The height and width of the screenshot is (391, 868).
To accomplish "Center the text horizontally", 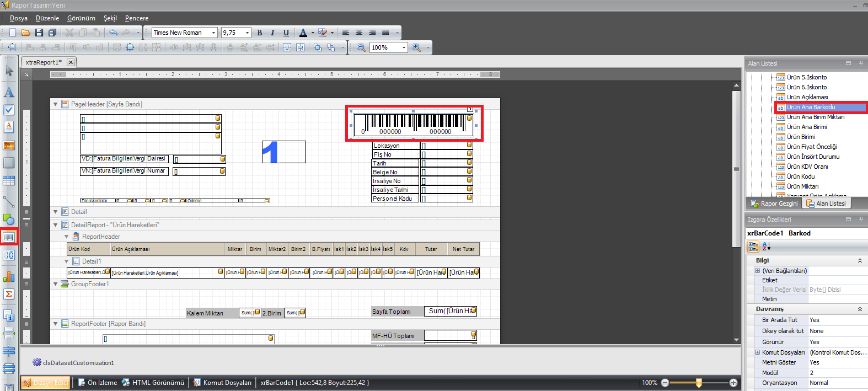I will pos(359,33).
